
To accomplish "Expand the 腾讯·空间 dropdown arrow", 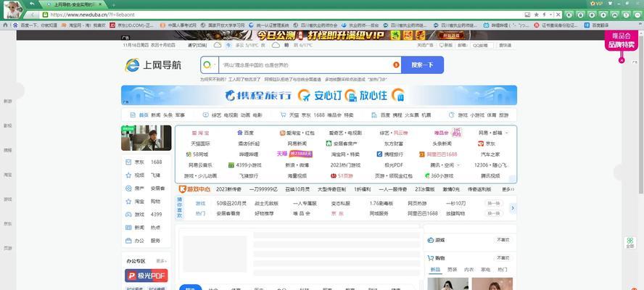I will [x=458, y=165].
